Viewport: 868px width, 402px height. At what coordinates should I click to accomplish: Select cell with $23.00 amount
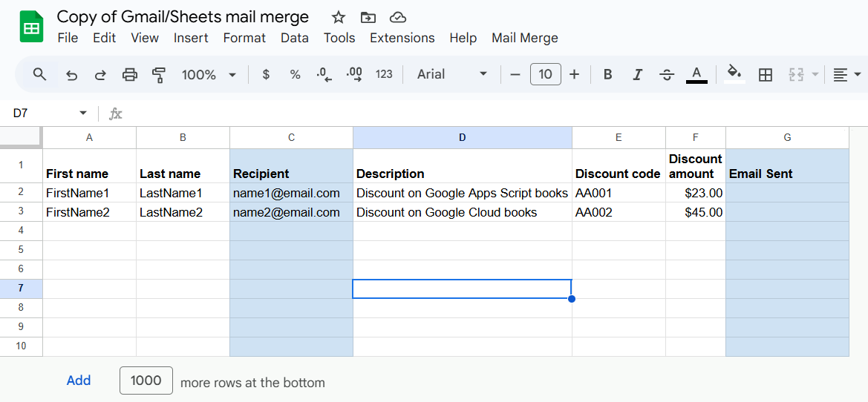point(696,193)
